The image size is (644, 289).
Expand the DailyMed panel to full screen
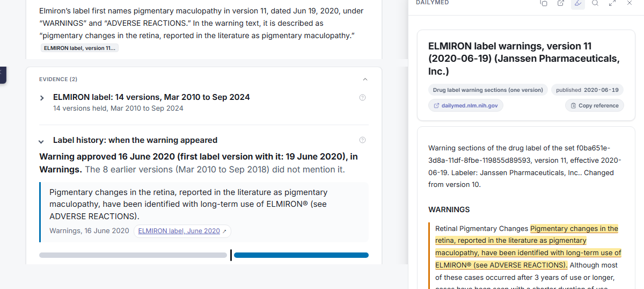coord(612,3)
